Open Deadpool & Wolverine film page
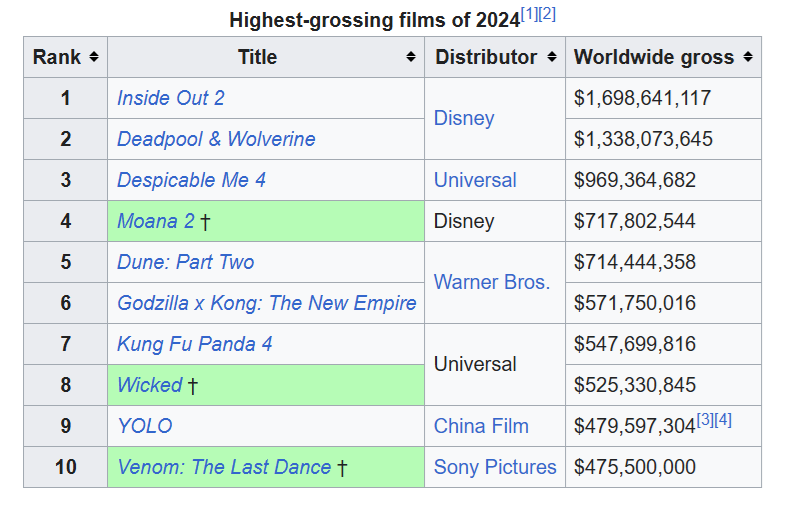The image size is (801, 505). [216, 139]
